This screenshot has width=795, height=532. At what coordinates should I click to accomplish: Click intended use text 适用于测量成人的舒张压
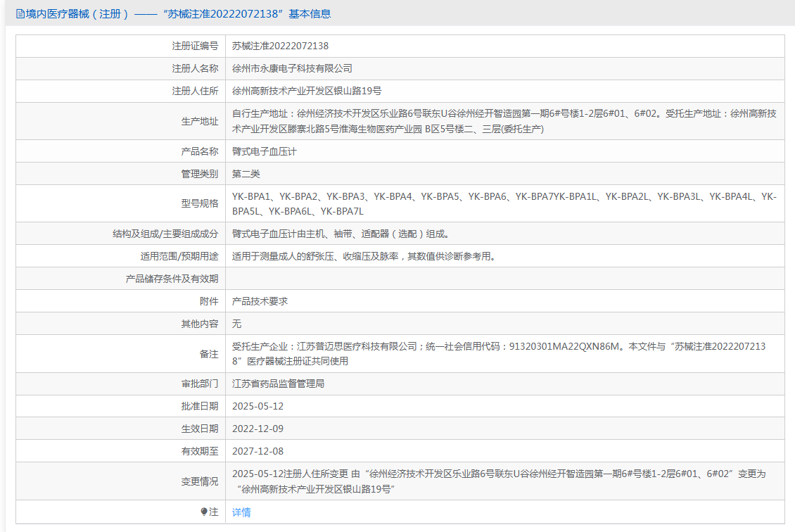click(x=364, y=256)
